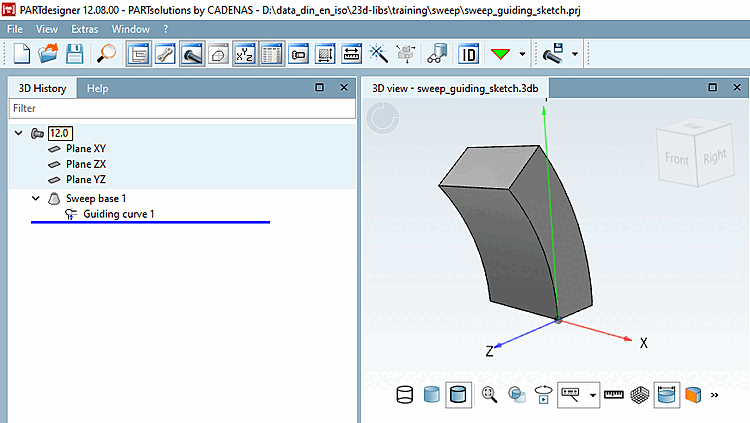Select Plane ZX in the history tree
The height and width of the screenshot is (423, 750).
[x=86, y=164]
